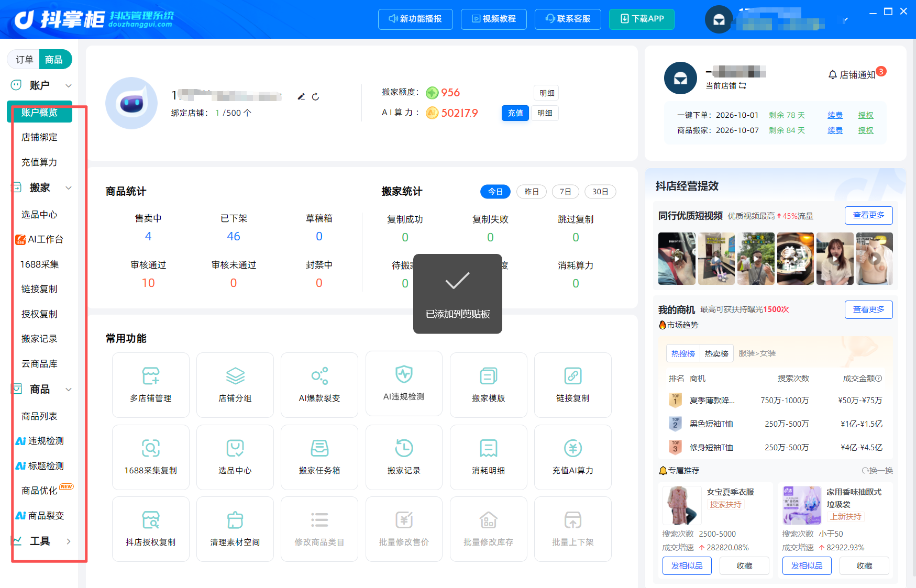The height and width of the screenshot is (588, 916).
Task: Play the first 同行优质短视频 thumbnail
Action: tap(677, 259)
